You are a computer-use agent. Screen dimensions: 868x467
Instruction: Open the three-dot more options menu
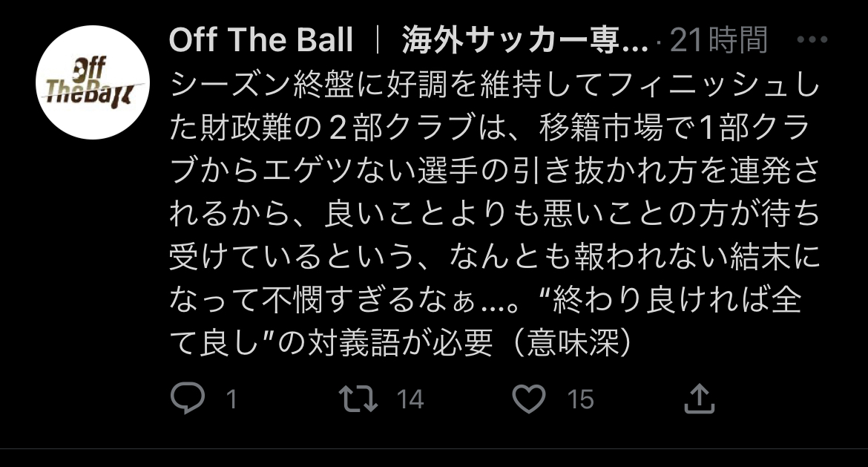coord(812,40)
